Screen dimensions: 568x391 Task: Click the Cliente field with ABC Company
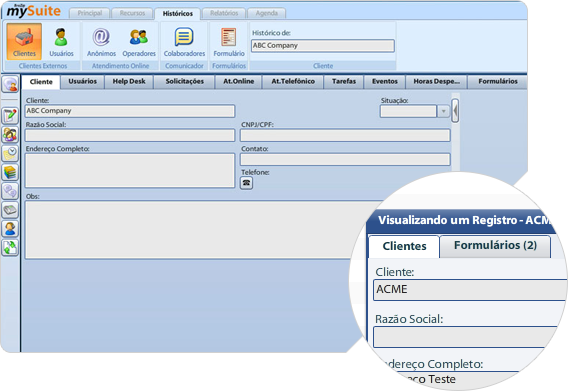pyautogui.click(x=130, y=111)
